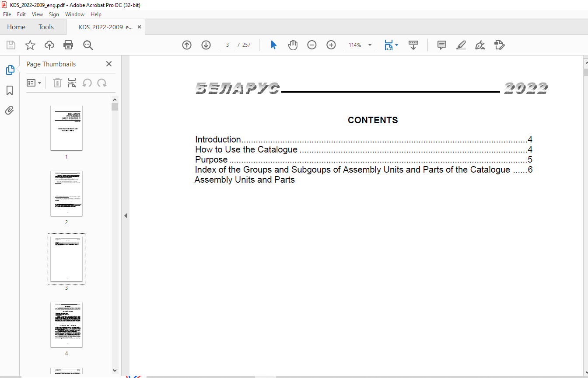Image resolution: width=588 pixels, height=378 pixels.
Task: Click thumbnails panel scroll down arrow
Action: click(115, 370)
